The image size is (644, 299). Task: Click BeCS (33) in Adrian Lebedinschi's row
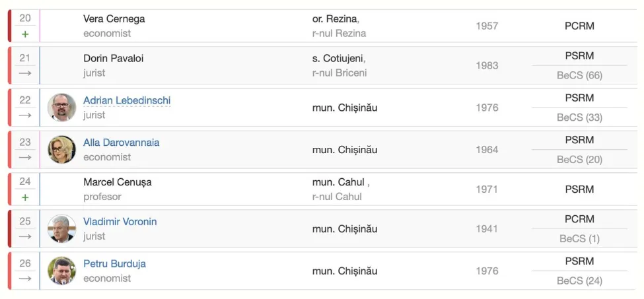click(x=579, y=117)
